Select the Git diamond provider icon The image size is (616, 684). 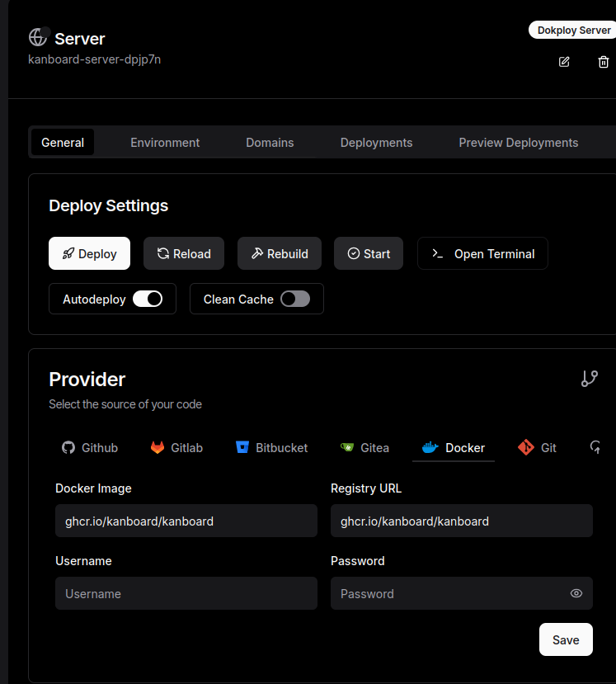tap(525, 446)
